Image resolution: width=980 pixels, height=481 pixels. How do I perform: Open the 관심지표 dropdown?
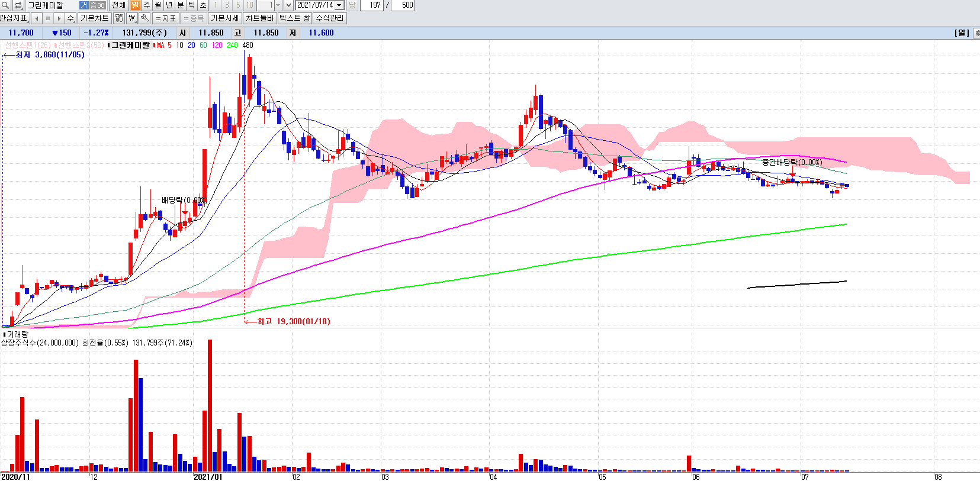click(15, 18)
